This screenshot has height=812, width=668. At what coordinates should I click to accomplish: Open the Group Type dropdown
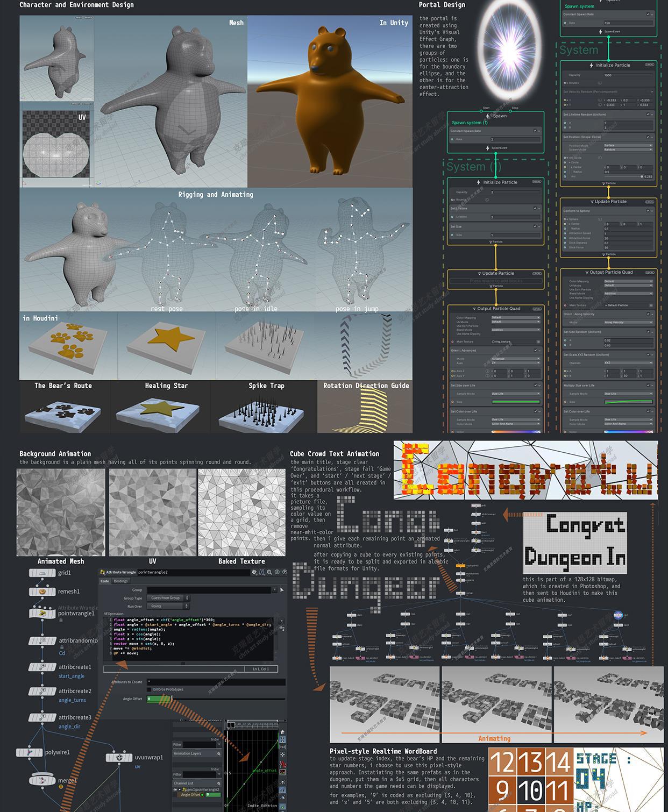(x=169, y=598)
